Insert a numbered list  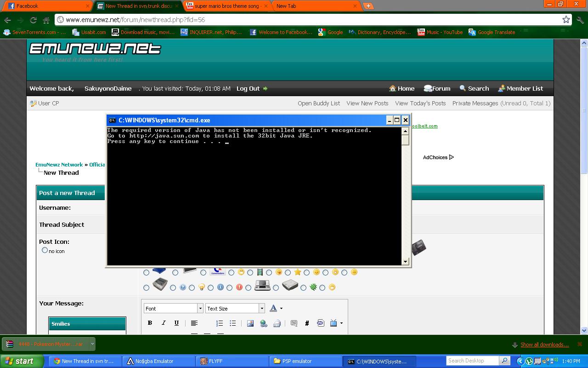click(220, 323)
